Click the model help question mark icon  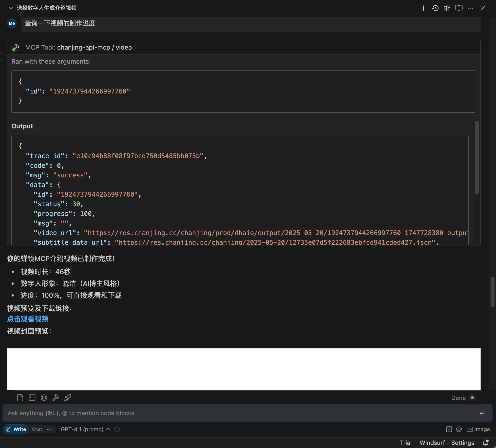[117, 429]
